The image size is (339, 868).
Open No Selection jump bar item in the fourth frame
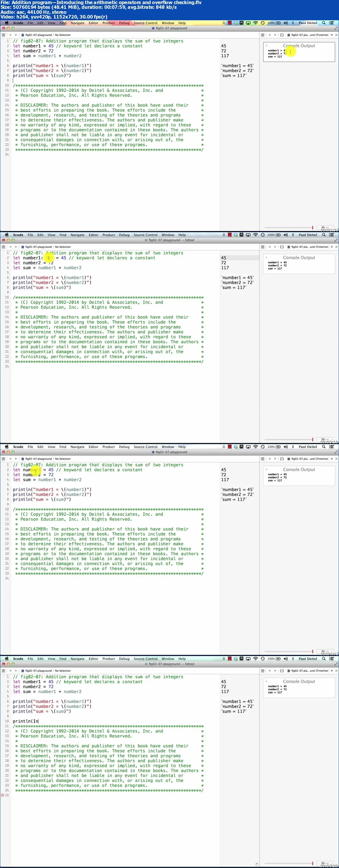(63, 671)
